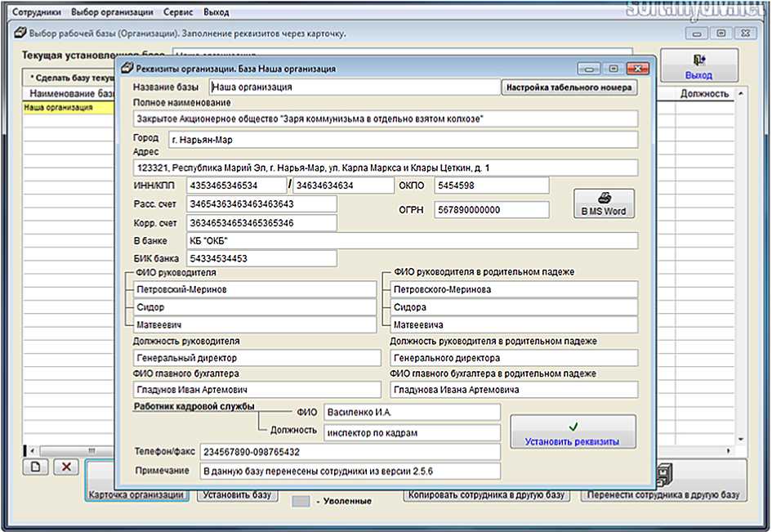Click into the Телефон/факс field
This screenshot has width=772, height=532.
tap(350, 452)
